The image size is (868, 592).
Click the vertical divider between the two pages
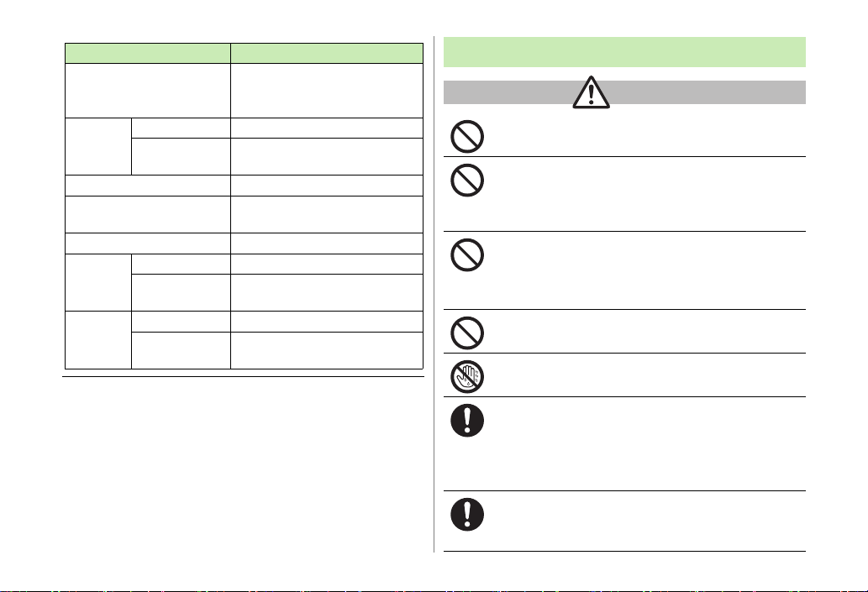[434, 295]
